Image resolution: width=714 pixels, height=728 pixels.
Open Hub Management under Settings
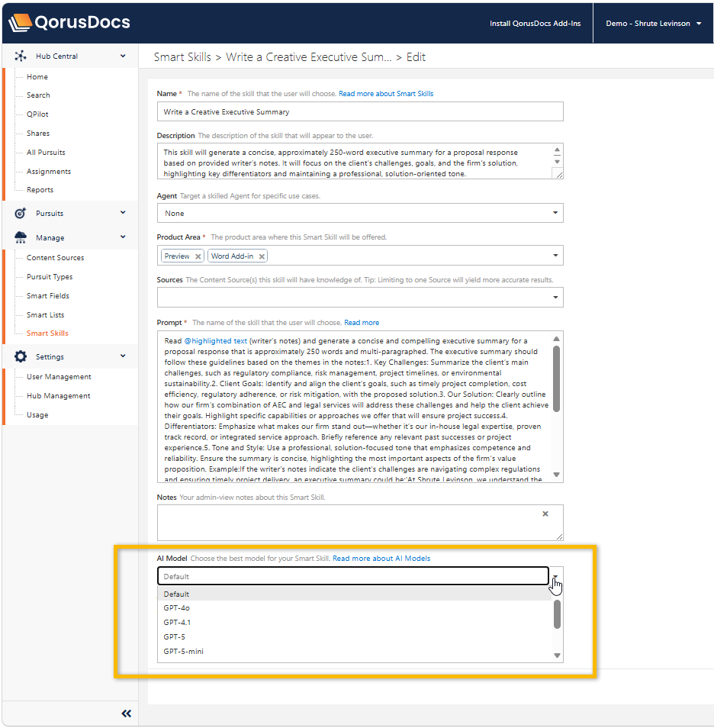[59, 395]
